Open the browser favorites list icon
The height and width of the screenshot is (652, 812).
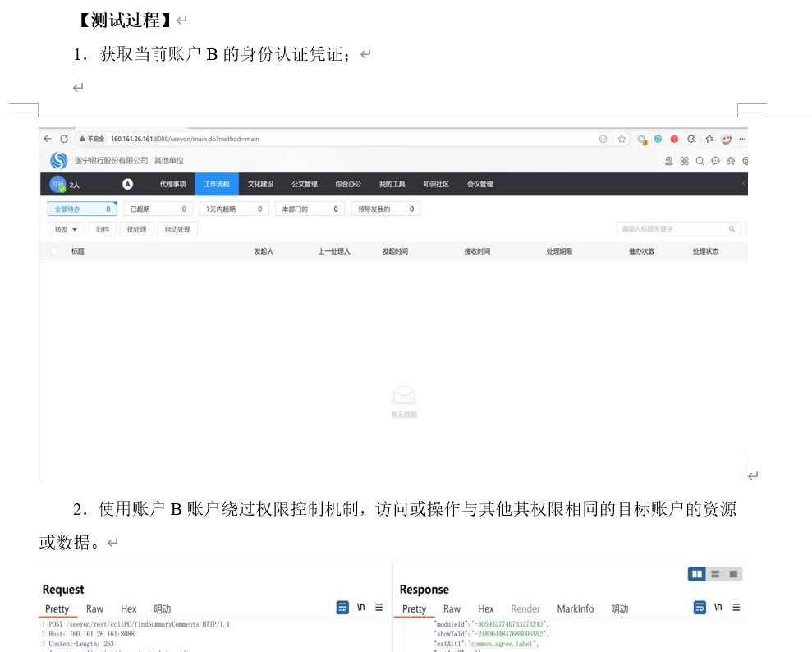[x=709, y=139]
